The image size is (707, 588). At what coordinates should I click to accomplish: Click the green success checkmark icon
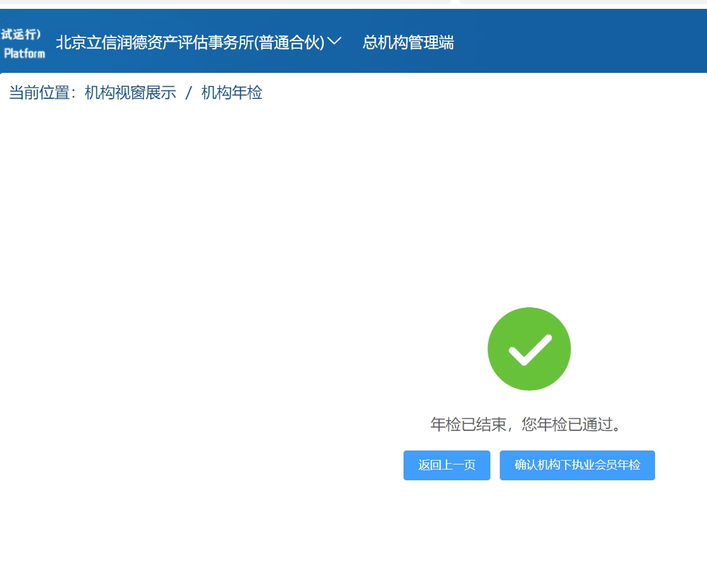(529, 349)
